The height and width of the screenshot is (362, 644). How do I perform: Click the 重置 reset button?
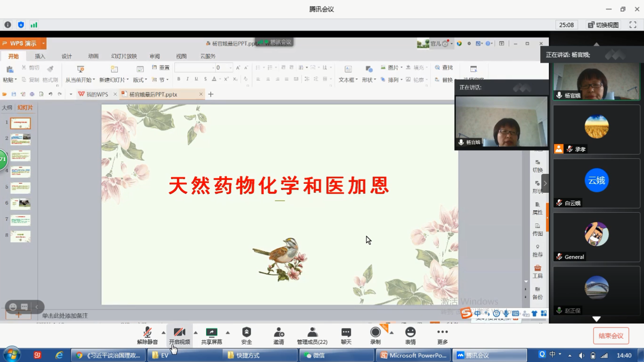(161, 68)
